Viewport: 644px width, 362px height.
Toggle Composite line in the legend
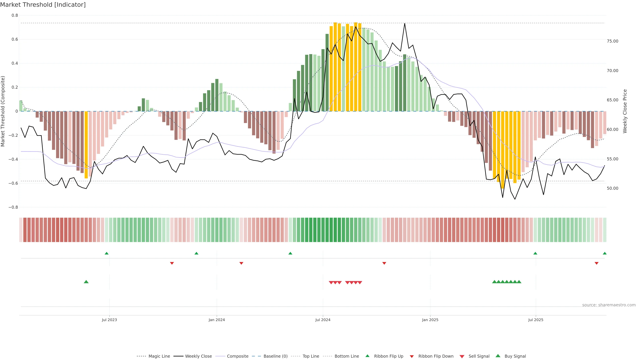(237, 356)
